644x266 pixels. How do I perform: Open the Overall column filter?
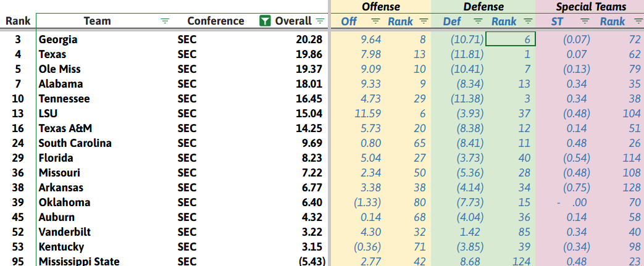tap(320, 22)
